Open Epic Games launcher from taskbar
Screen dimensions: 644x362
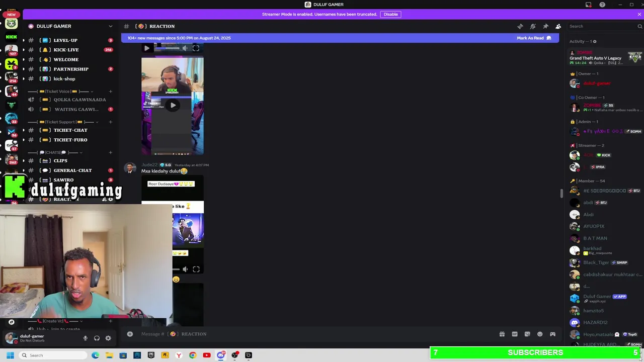tap(151, 355)
